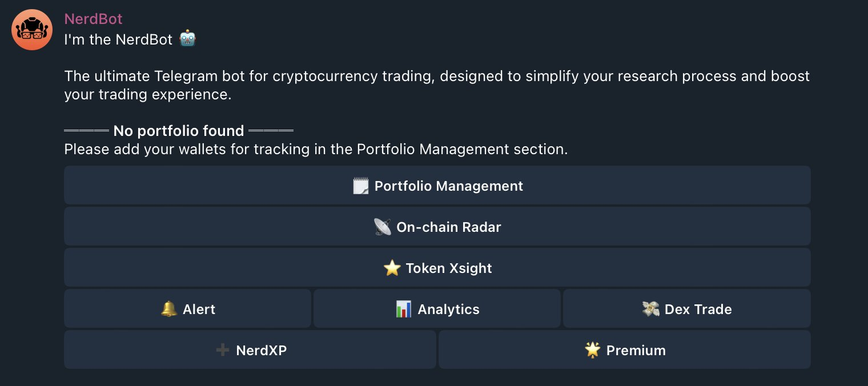Image resolution: width=868 pixels, height=386 pixels.
Task: Click the flying money icon on Dex Trade
Action: (x=650, y=309)
